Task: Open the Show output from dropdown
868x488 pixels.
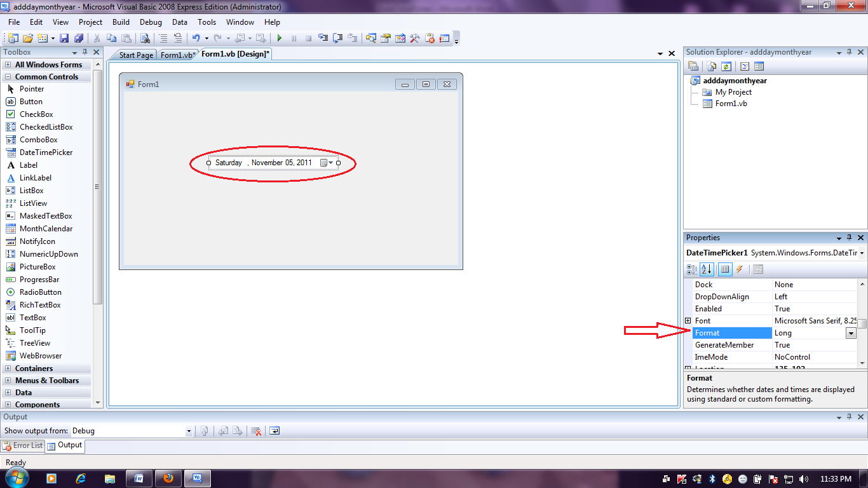Action: tap(188, 431)
